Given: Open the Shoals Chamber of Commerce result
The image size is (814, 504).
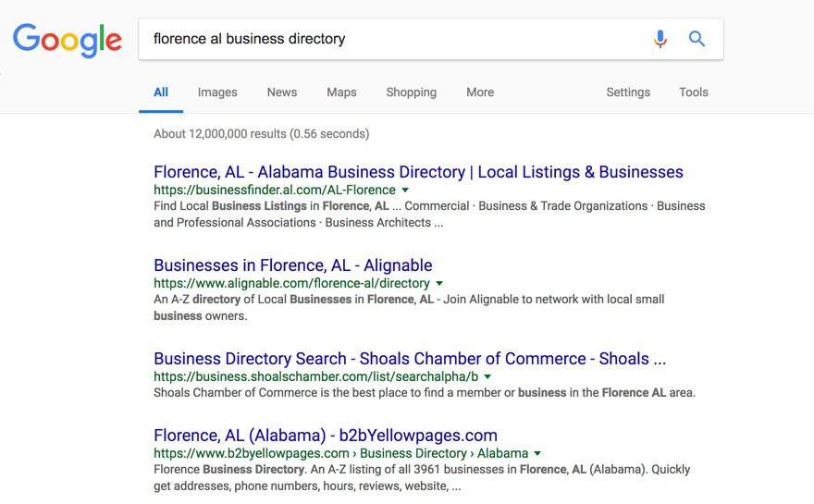Looking at the screenshot, I should [x=409, y=359].
